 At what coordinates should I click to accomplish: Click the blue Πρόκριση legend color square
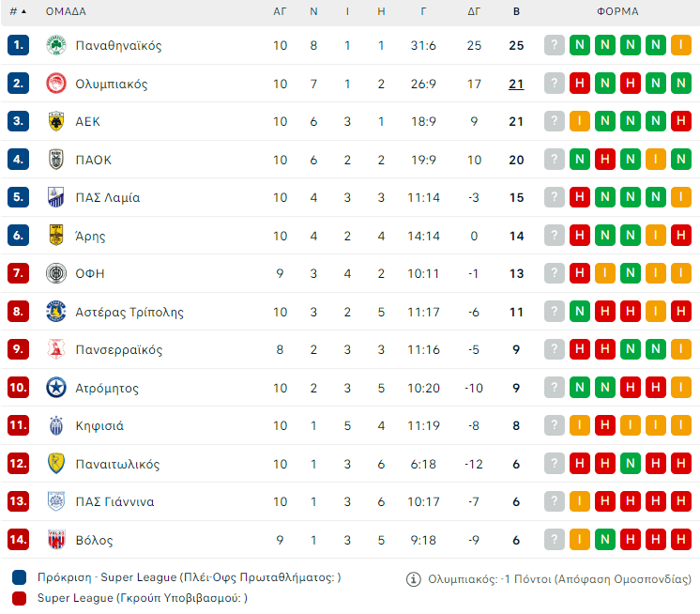click(20, 577)
